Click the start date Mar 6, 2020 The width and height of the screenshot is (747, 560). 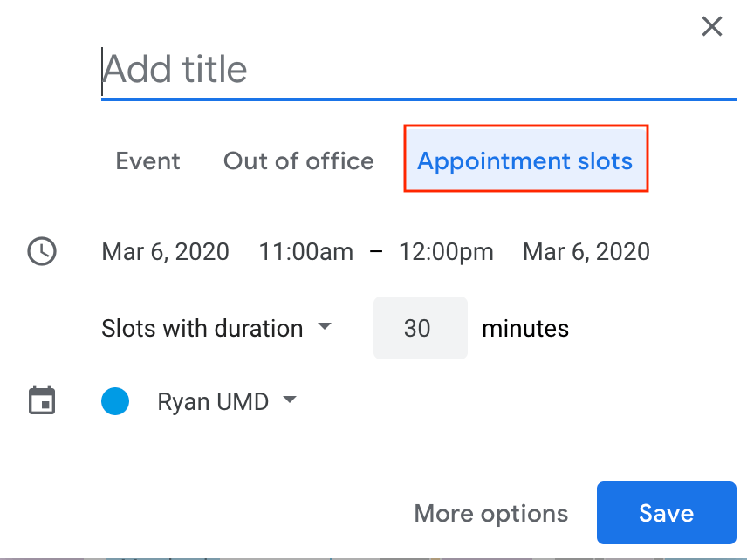(166, 252)
